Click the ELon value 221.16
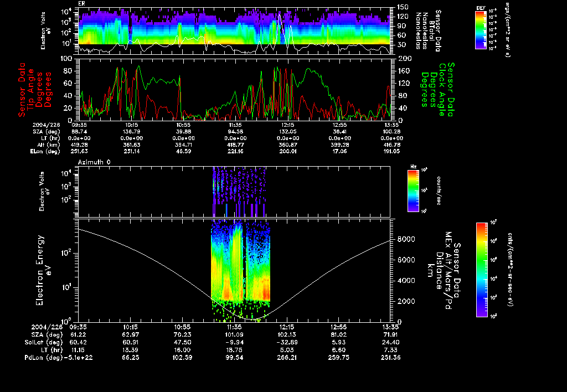Image resolution: width=567 pixels, height=392 pixels. click(235, 151)
